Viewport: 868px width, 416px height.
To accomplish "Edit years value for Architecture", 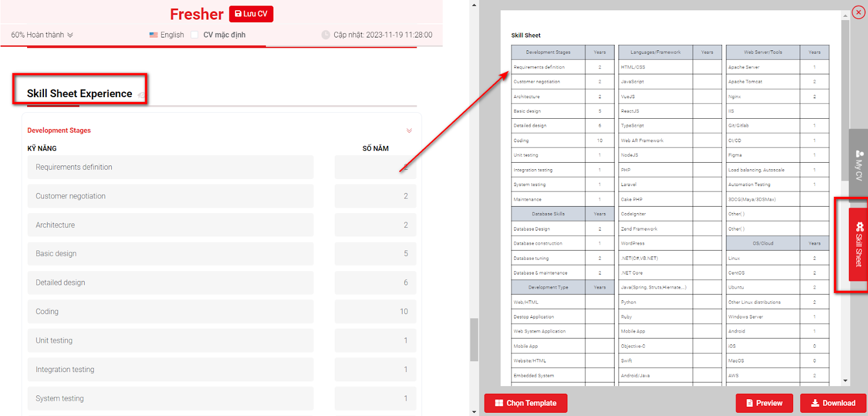I will (x=375, y=225).
